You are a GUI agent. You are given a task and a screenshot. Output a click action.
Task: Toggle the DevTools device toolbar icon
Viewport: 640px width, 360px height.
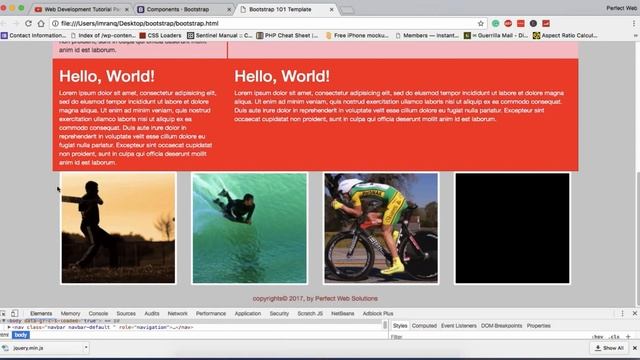[x=14, y=313]
